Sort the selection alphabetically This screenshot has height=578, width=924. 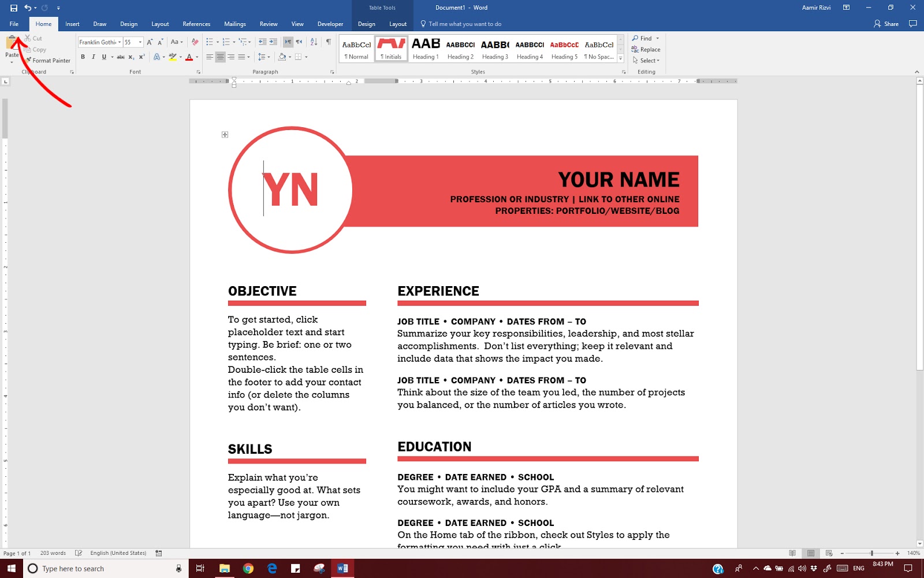point(314,42)
